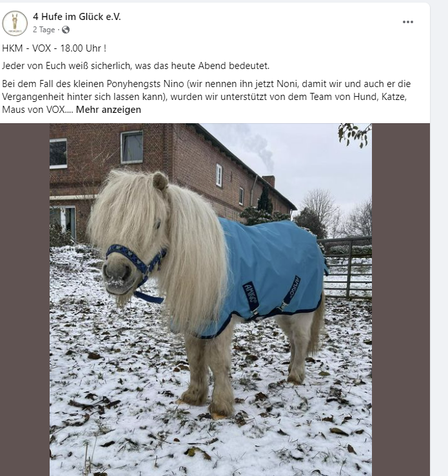Click the upper brick building window with blinds

132,147
